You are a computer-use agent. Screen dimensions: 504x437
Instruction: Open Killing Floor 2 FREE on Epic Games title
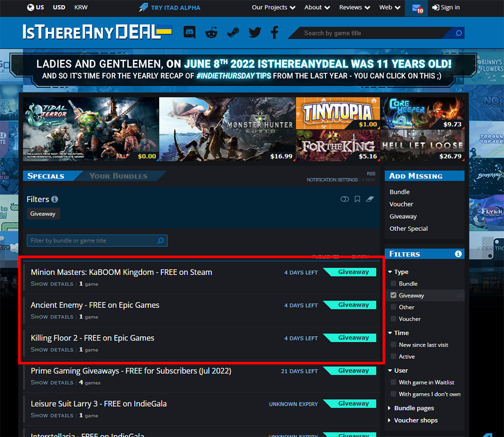pos(92,338)
